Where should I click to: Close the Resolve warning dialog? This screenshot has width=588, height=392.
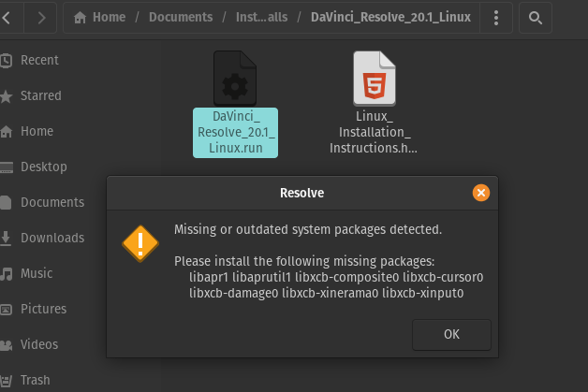coord(481,193)
